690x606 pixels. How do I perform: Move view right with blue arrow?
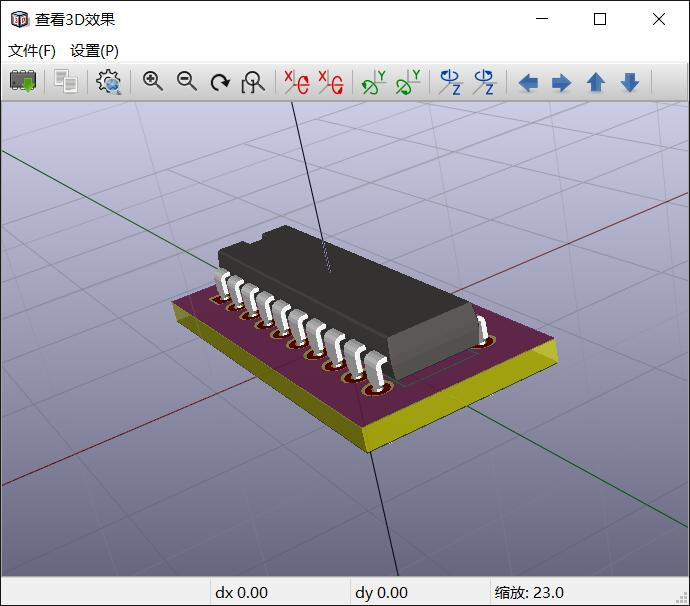[562, 83]
